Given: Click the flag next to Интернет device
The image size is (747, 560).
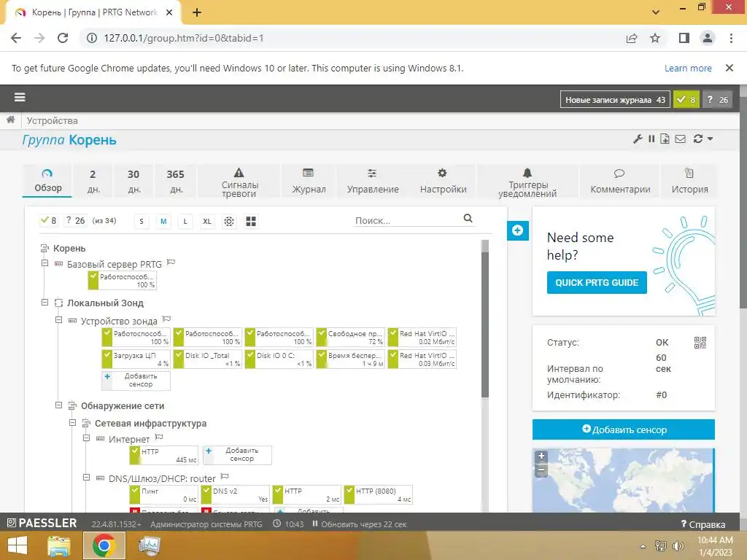Looking at the screenshot, I should tap(159, 437).
